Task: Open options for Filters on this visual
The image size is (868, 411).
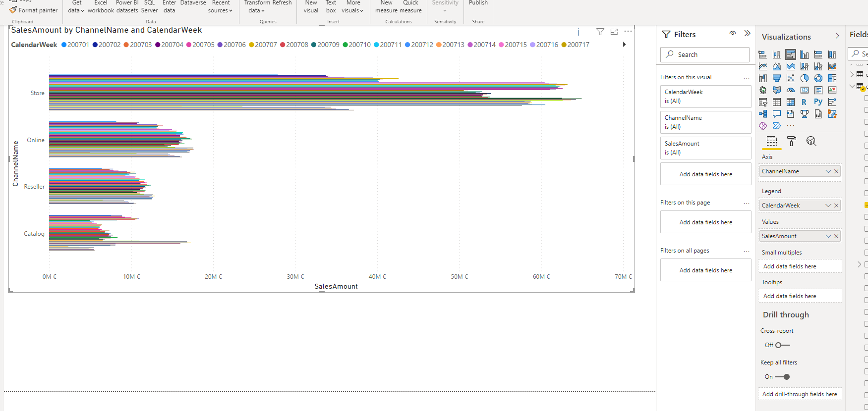Action: point(747,78)
